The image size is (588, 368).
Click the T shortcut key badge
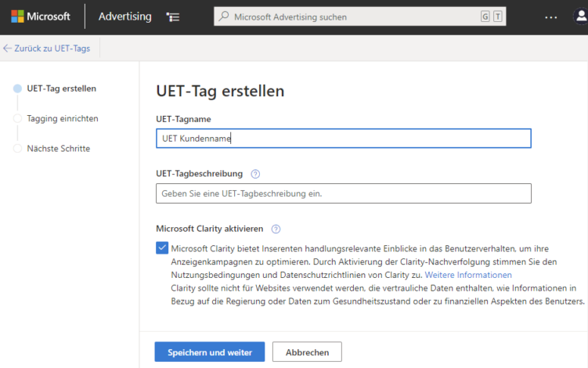point(498,16)
